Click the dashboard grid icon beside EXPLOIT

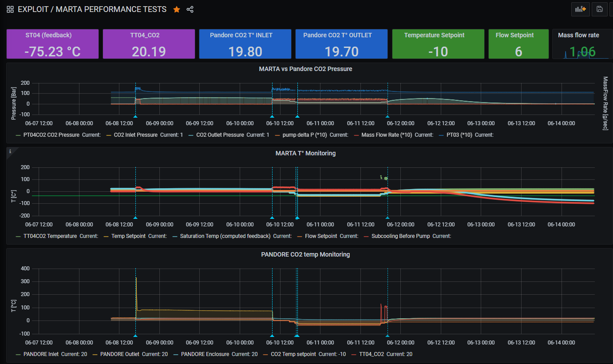pos(10,9)
